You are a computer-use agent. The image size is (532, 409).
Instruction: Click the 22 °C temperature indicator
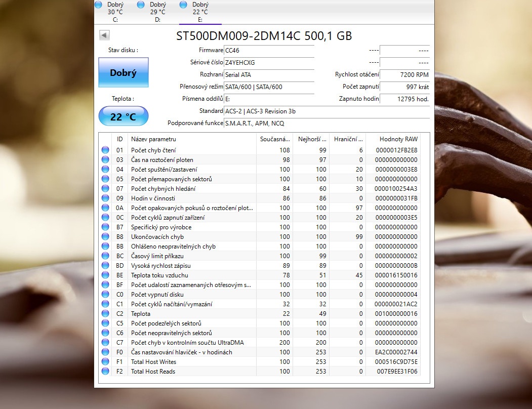pos(124,116)
